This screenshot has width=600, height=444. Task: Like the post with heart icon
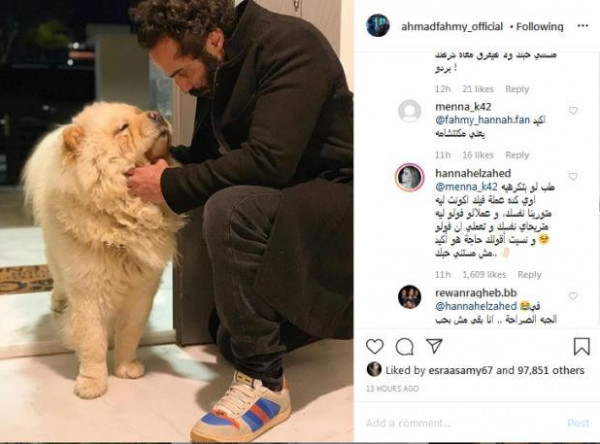[375, 347]
